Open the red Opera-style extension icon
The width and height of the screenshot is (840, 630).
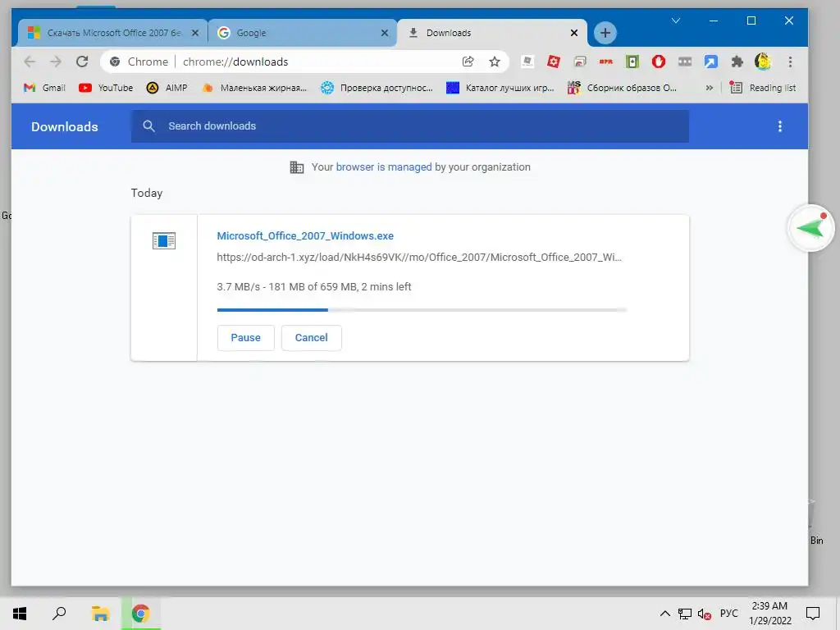click(x=659, y=62)
